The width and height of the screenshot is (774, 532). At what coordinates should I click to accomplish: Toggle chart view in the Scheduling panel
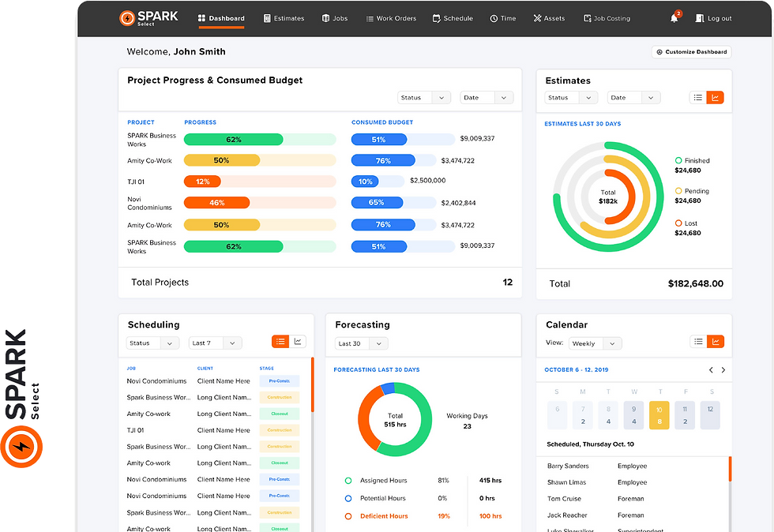click(x=298, y=341)
